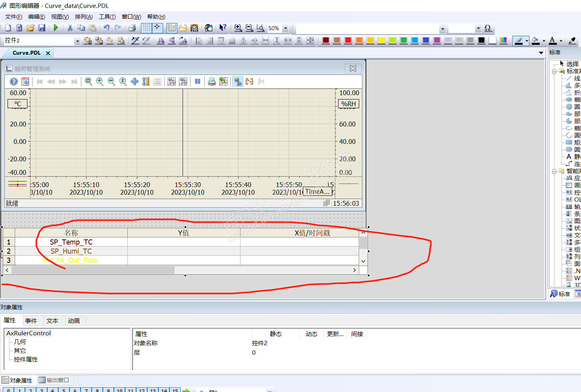Viewport: 581px width, 392px height.
Task: Toggle the trend pause button
Action: (198, 82)
